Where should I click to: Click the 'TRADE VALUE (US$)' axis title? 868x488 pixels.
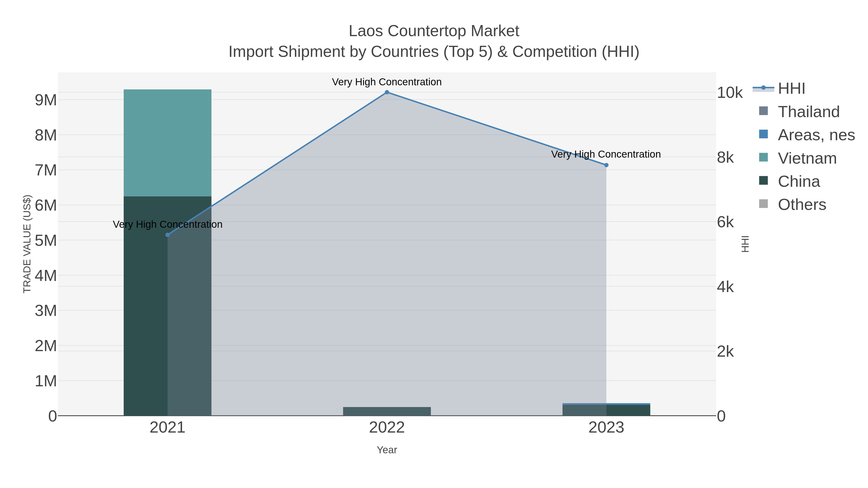[27, 244]
